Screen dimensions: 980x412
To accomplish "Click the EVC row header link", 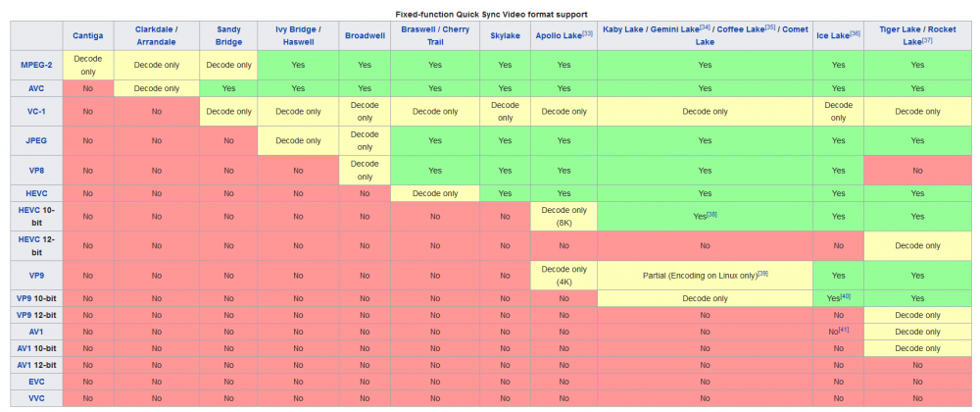I will [36, 382].
